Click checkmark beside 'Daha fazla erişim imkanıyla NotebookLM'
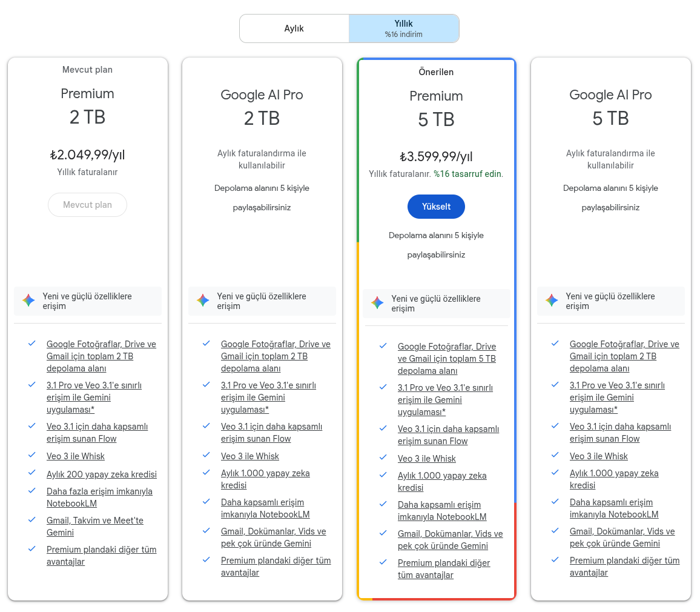 point(31,490)
